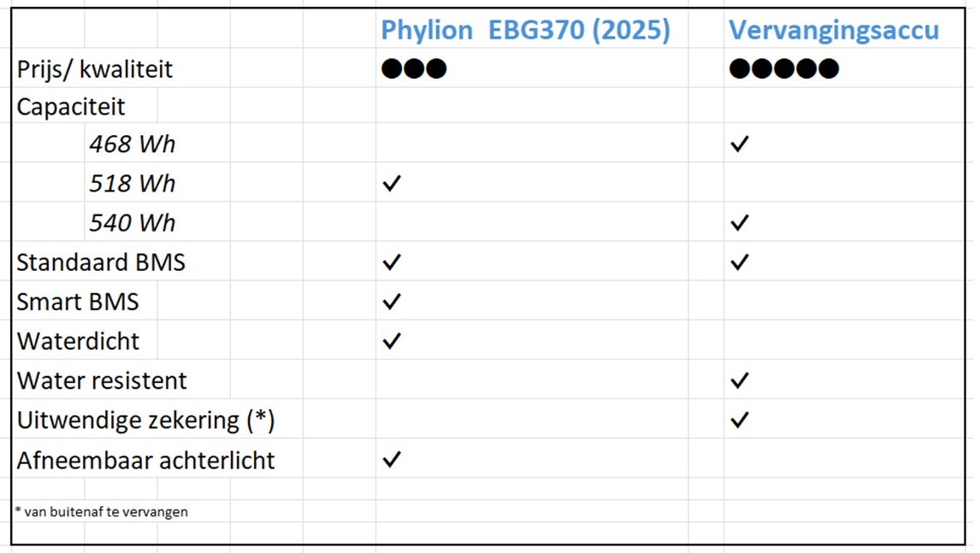Select the Phylion EBG370 (2025) header
Image resolution: width=980 pixels, height=553 pixels.
[525, 30]
